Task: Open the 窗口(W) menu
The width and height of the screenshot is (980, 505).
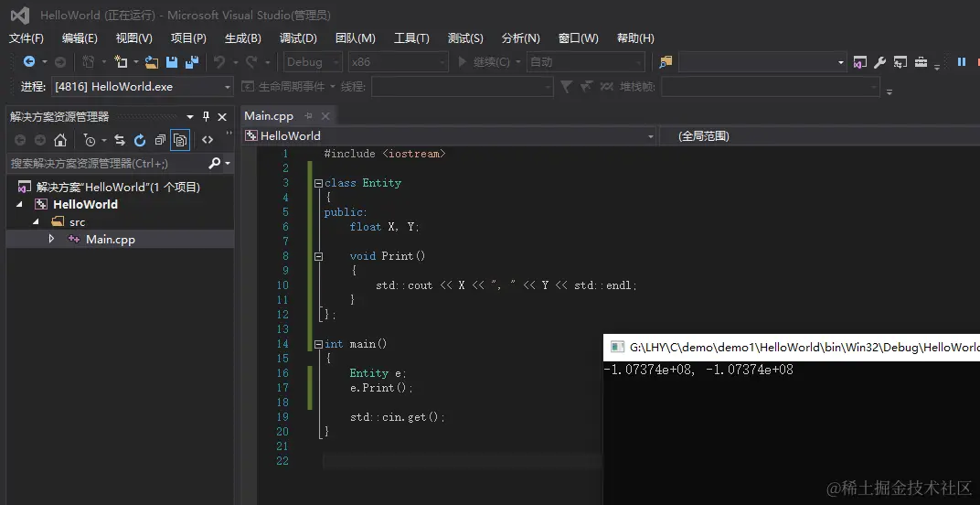Action: (578, 38)
